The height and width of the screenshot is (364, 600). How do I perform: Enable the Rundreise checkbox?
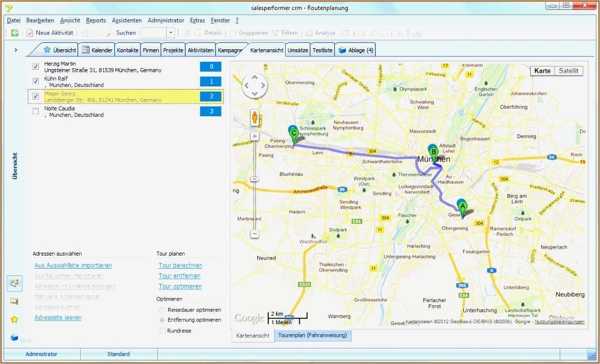coord(162,330)
